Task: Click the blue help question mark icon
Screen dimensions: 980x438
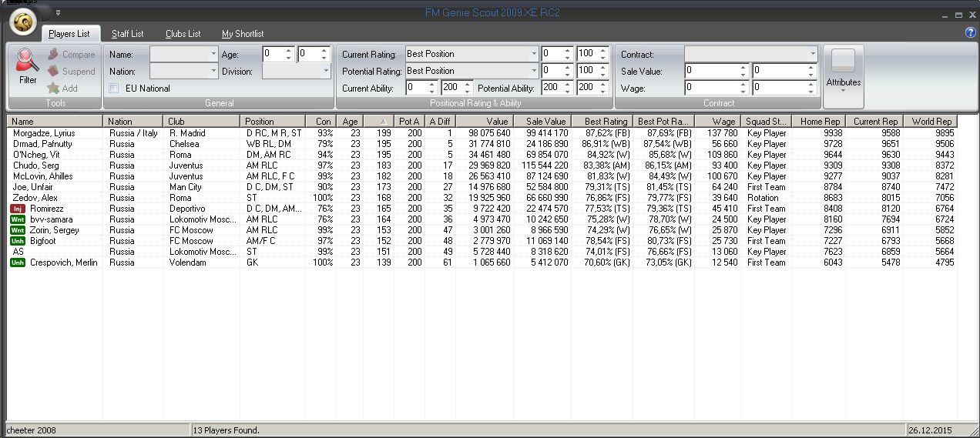Action: [970, 33]
